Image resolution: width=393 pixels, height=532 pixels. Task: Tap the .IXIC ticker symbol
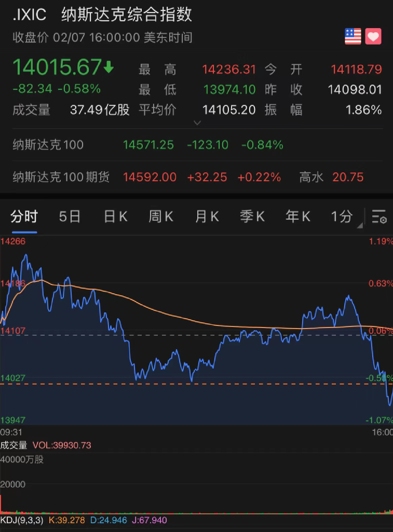click(29, 15)
